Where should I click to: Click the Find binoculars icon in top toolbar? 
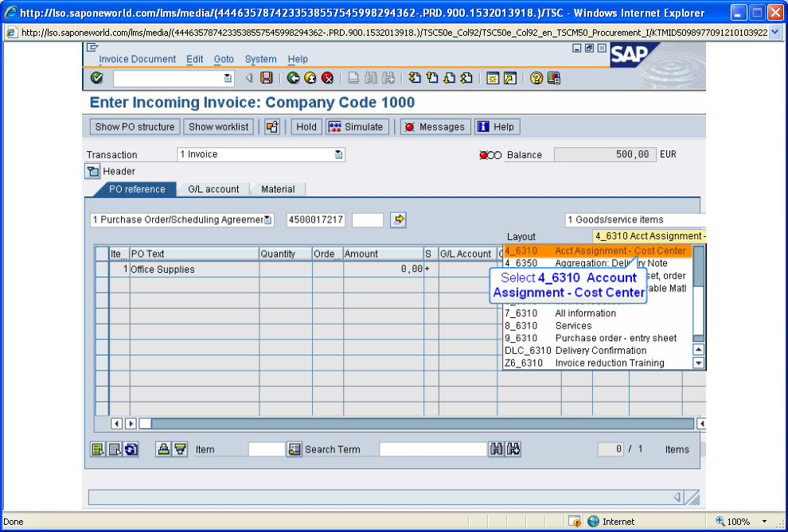[371, 78]
